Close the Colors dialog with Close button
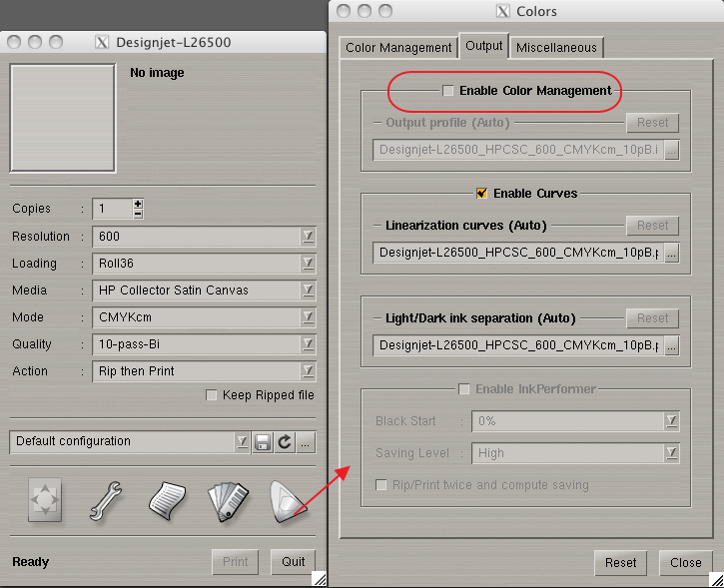The width and height of the screenshot is (724, 588). point(685,562)
